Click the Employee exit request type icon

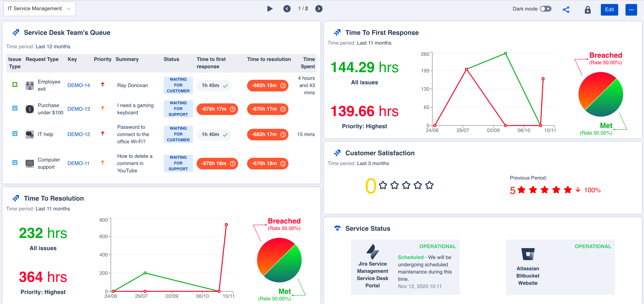30,85
